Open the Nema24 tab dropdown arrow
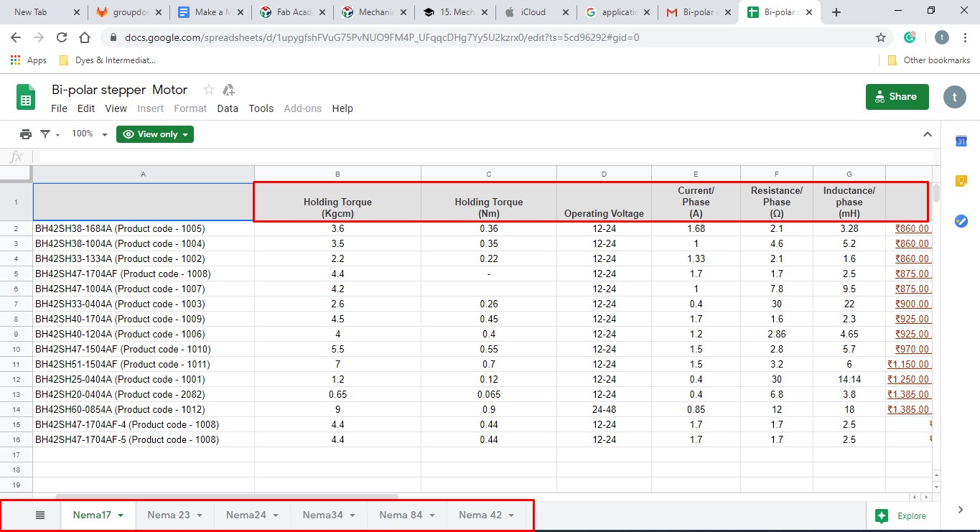 pos(276,515)
